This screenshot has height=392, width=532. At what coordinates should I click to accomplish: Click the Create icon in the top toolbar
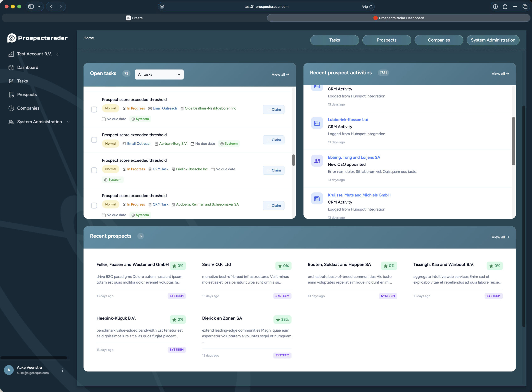click(128, 18)
